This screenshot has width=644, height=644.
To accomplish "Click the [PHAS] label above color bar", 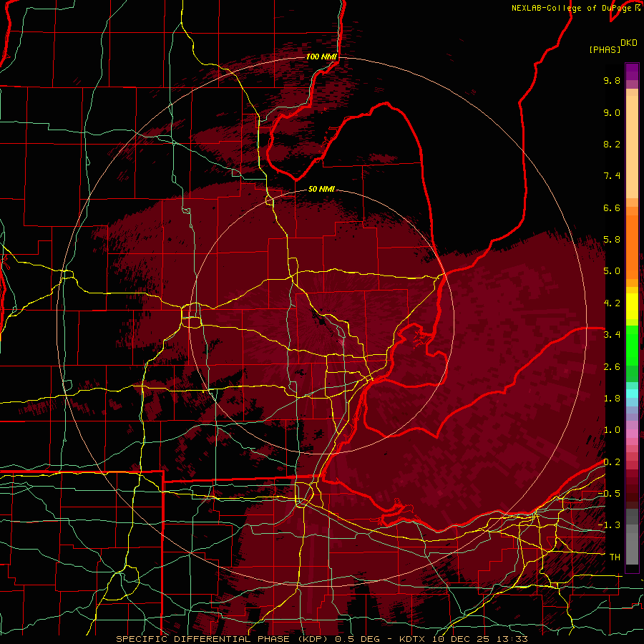I will pyautogui.click(x=605, y=49).
